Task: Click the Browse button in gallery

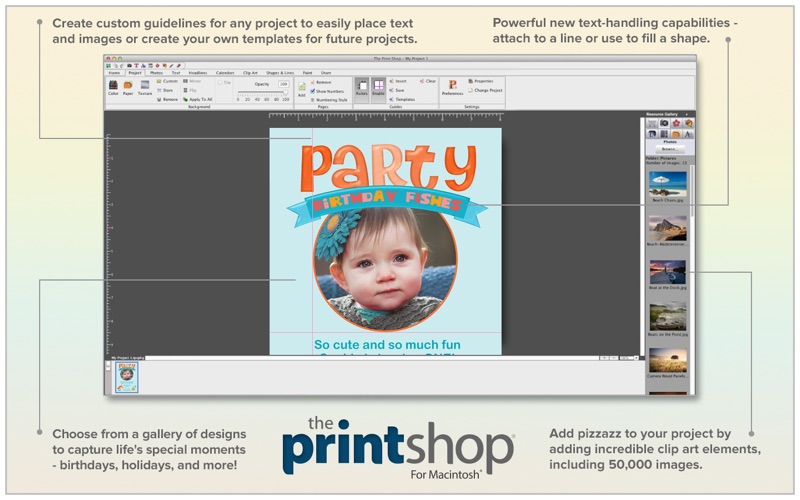Action: [668, 149]
